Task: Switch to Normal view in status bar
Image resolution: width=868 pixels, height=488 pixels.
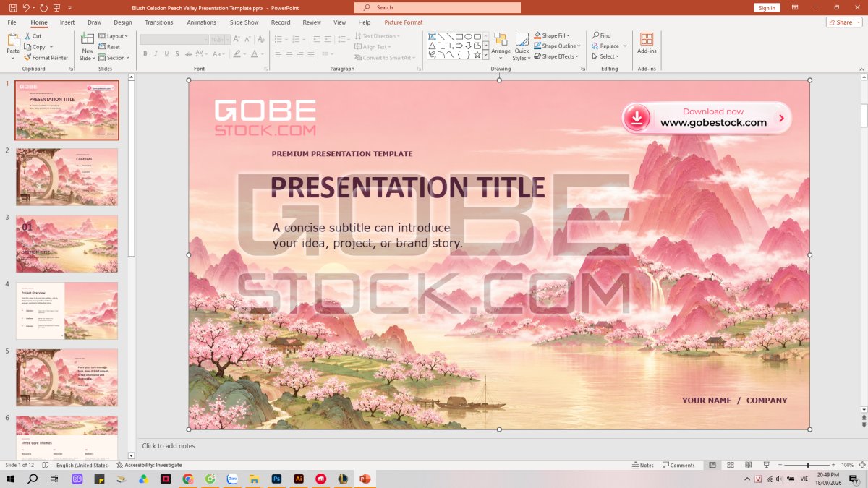Action: [x=712, y=465]
